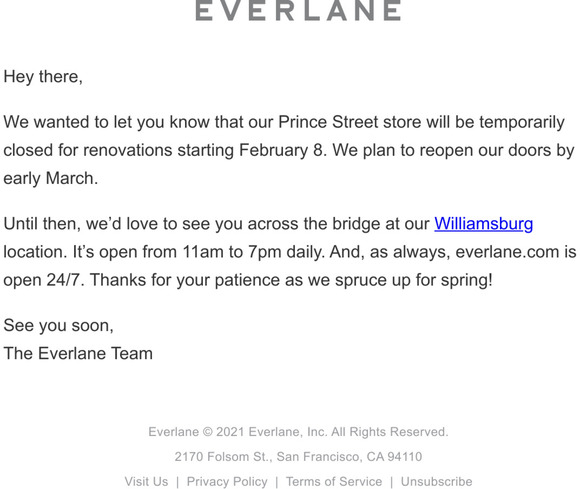Click the phrase "closed for renovations"
The width and height of the screenshot is (580, 489).
(x=88, y=150)
